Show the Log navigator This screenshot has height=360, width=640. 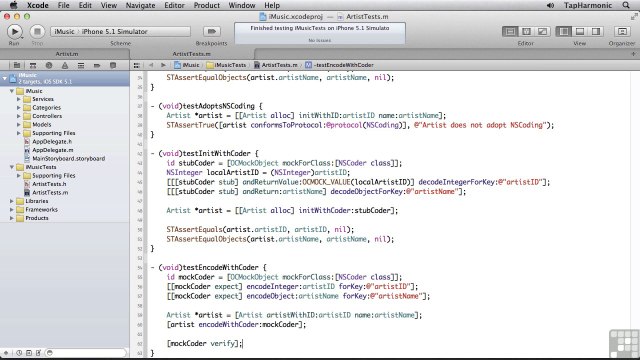pos(113,65)
